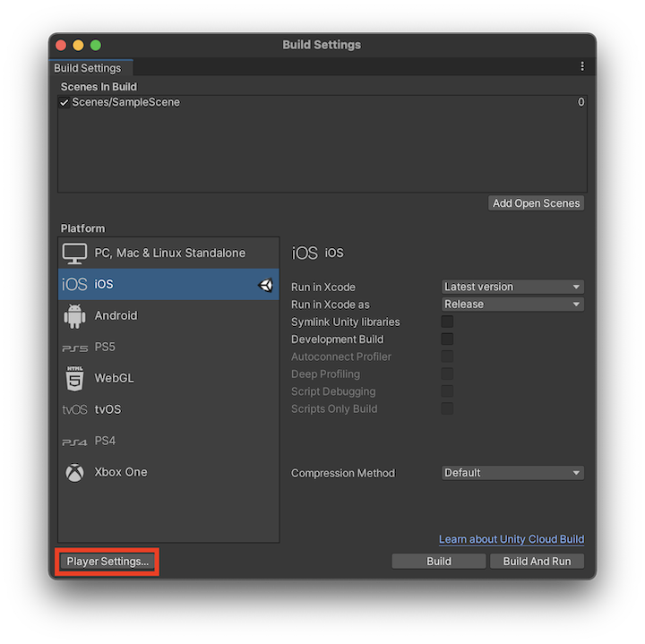Viewport: 645px width, 644px height.
Task: Click the Run in Xcode as label
Action: [x=331, y=305]
